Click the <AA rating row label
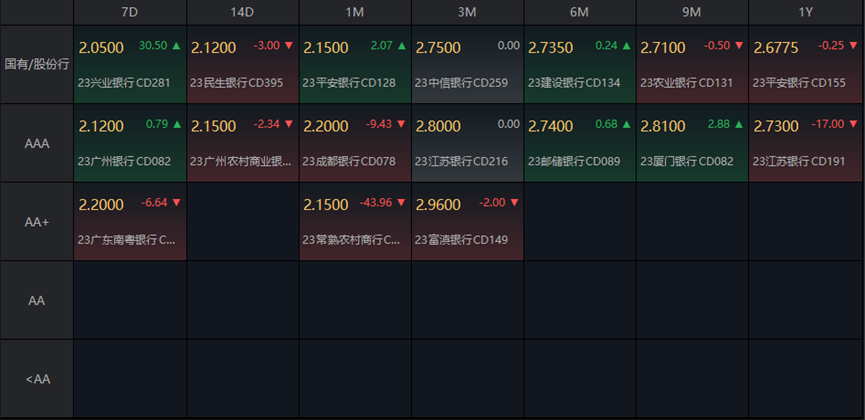 point(37,379)
